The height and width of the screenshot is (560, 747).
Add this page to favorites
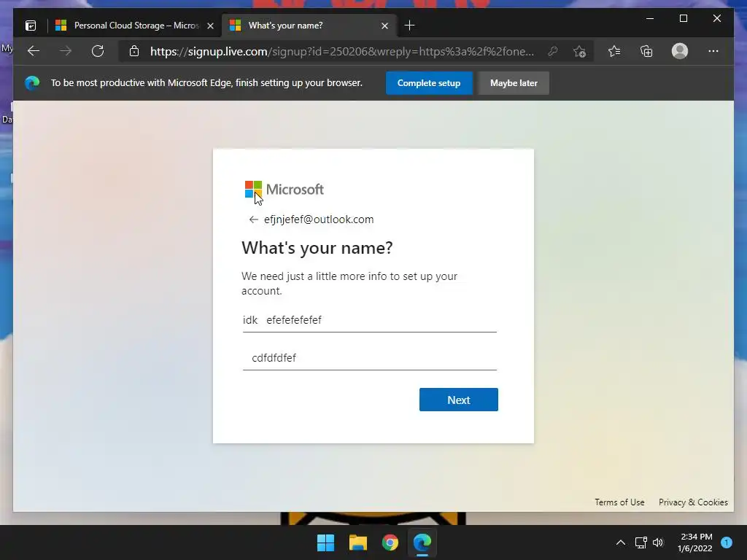click(579, 51)
